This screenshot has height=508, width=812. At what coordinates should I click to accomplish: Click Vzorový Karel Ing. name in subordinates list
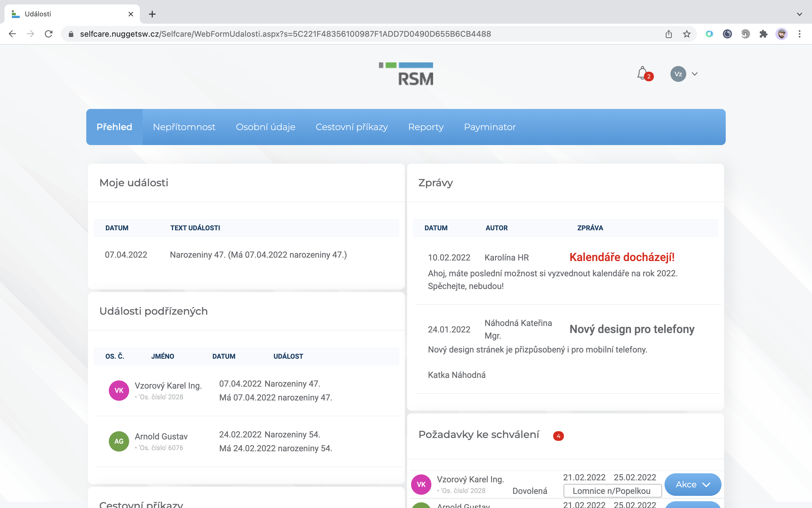(168, 386)
